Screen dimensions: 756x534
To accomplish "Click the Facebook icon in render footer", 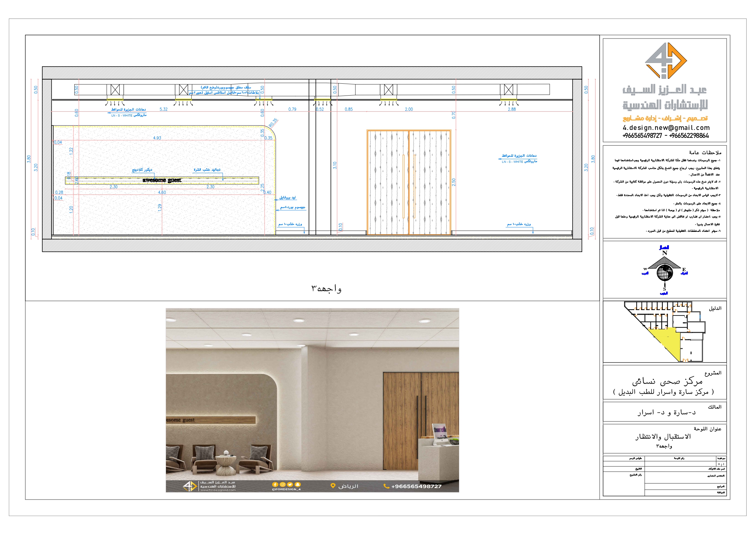I will (x=275, y=484).
